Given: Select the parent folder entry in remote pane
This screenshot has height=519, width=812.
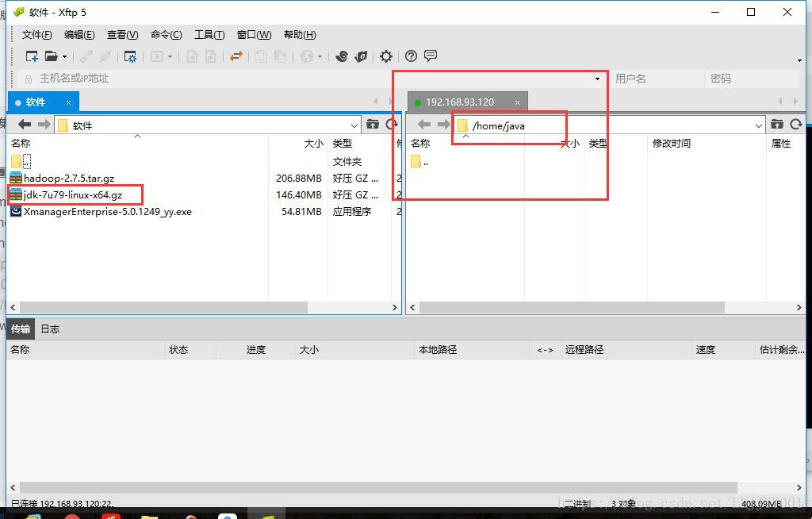Looking at the screenshot, I should point(420,162).
